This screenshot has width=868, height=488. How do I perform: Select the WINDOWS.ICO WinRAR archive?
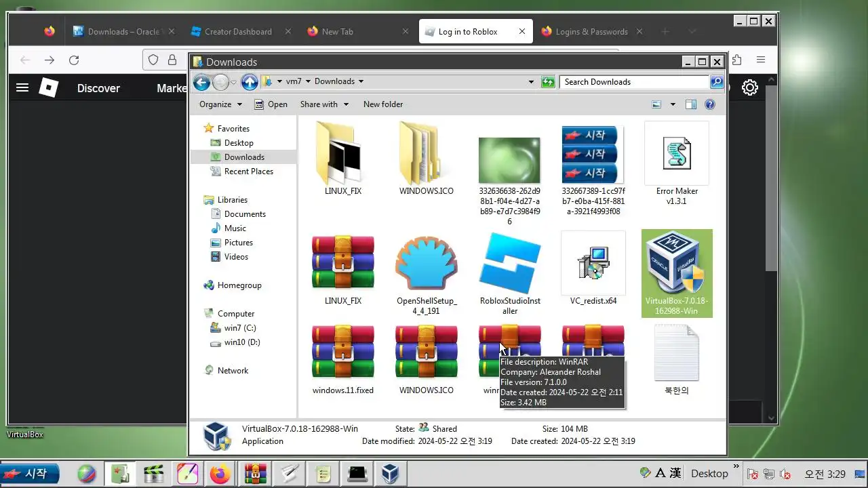(427, 360)
